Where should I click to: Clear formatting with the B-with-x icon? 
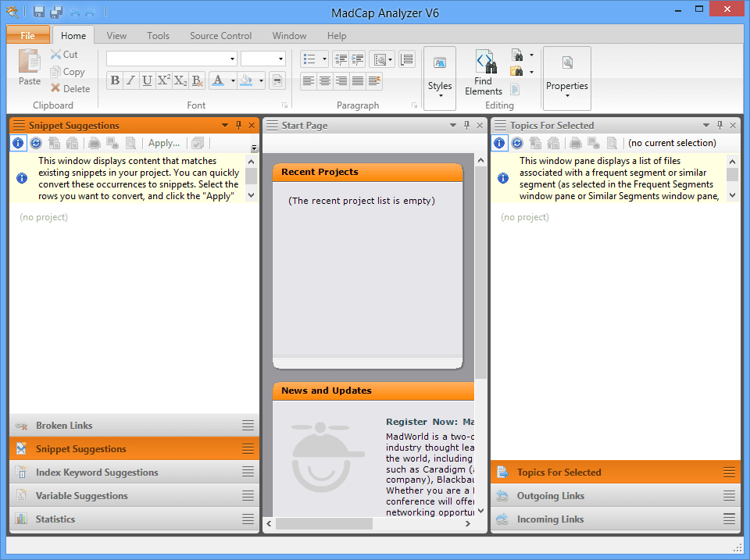(197, 80)
